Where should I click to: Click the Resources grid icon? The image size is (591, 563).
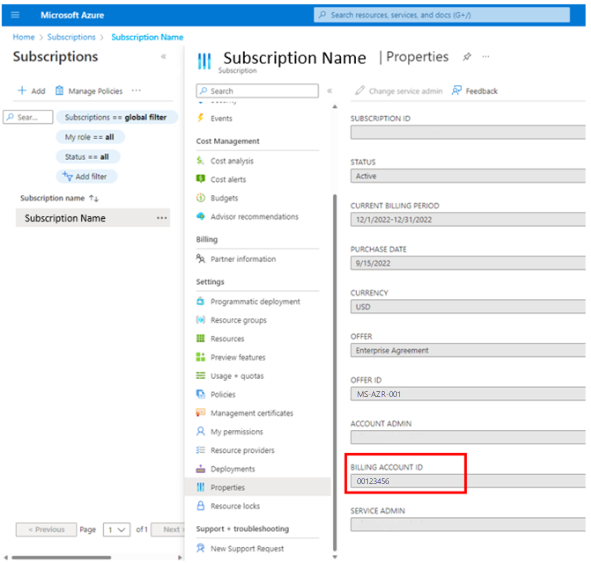coord(201,338)
